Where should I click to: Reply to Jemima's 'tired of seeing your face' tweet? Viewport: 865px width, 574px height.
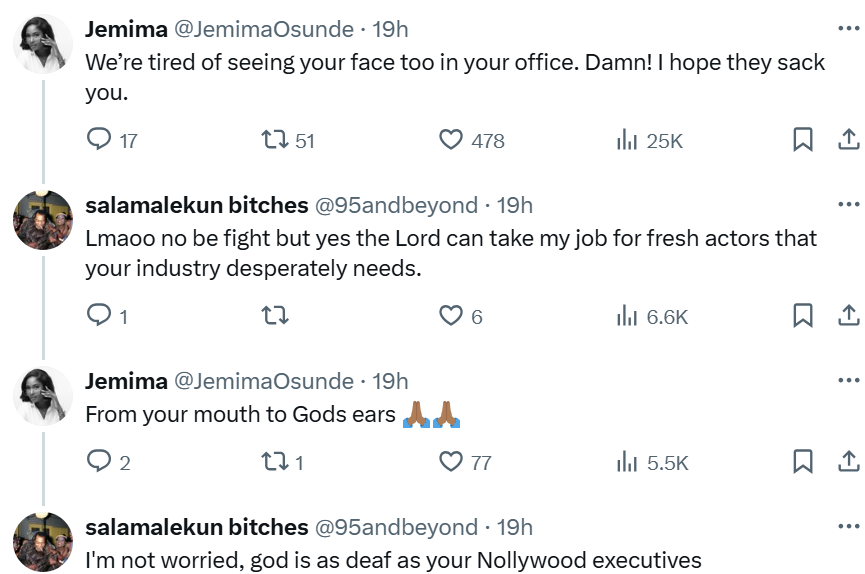(99, 140)
